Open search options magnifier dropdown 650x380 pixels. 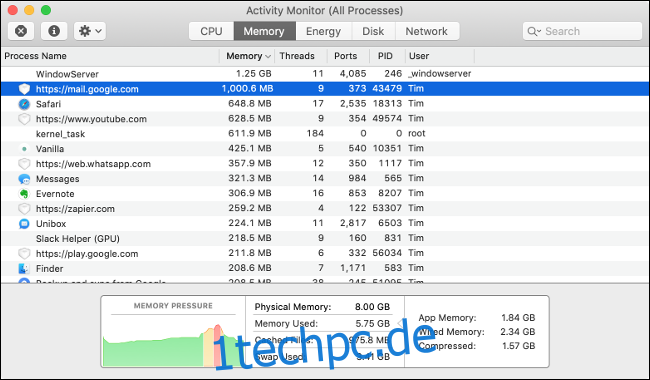tap(534, 31)
